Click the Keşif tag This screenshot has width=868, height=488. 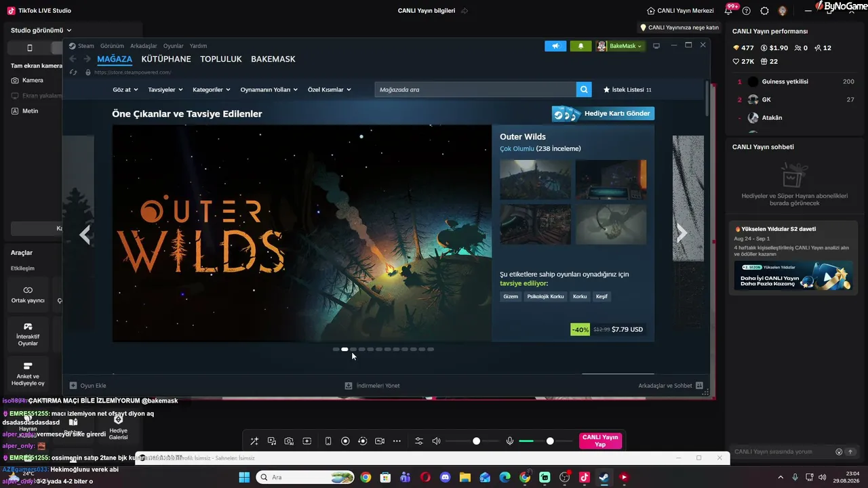601,296
